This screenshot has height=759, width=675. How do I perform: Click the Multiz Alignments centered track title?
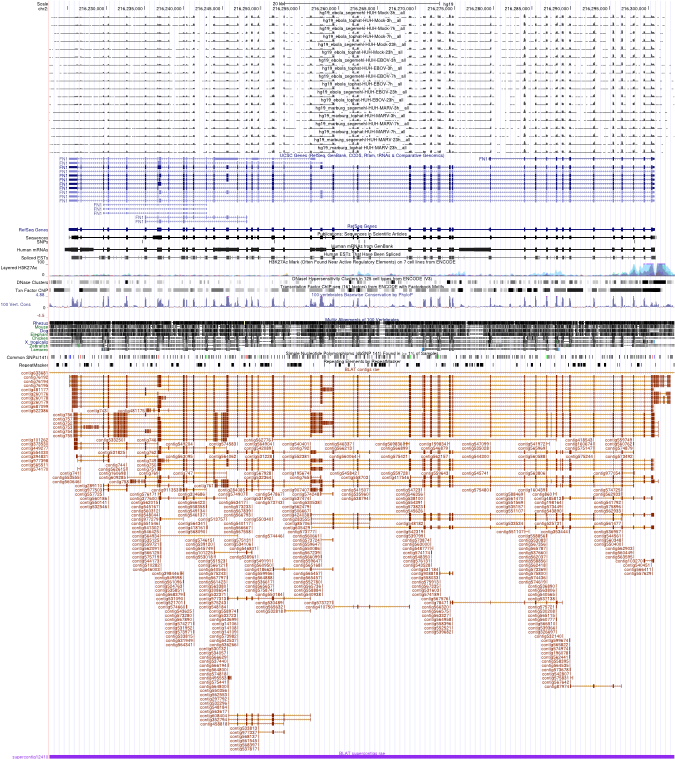[361, 318]
